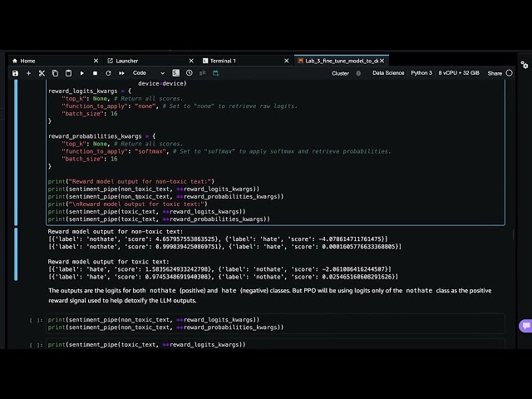Switch the Python 3 kernel
The height and width of the screenshot is (399, 532).
click(421, 73)
